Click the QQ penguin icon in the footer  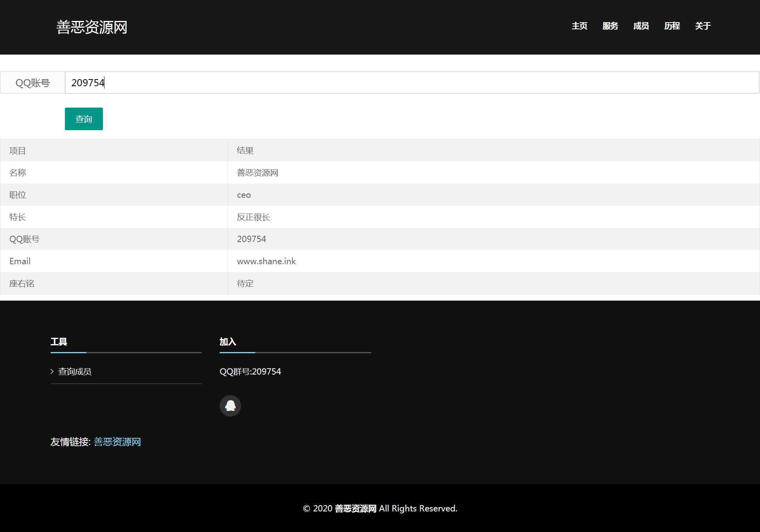coord(230,406)
